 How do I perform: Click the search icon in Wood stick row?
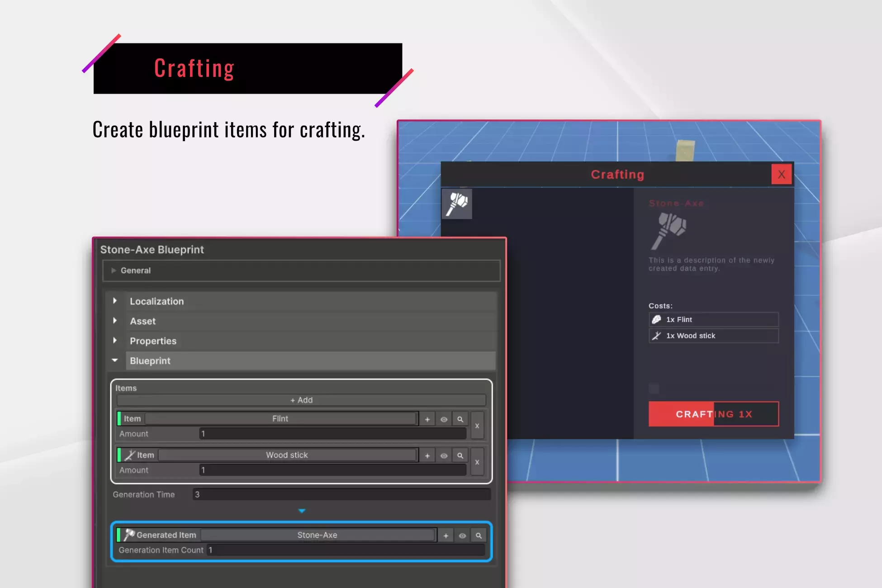click(x=460, y=455)
